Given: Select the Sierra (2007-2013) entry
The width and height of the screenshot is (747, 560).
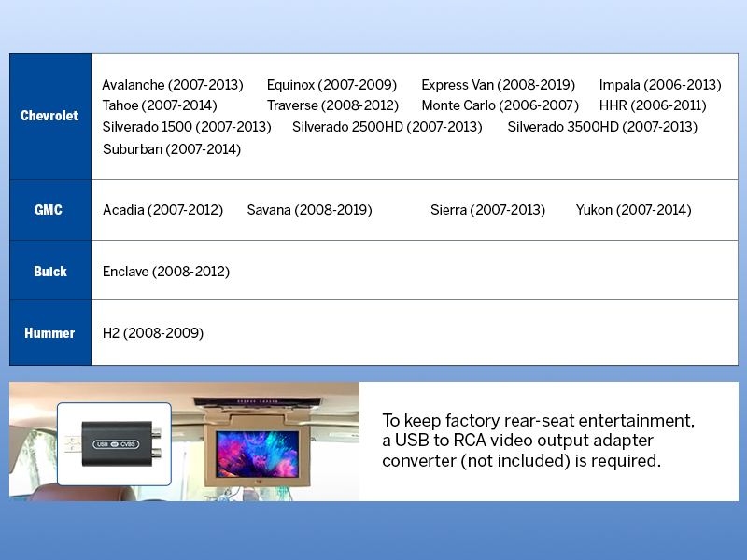Looking at the screenshot, I should pos(487,210).
